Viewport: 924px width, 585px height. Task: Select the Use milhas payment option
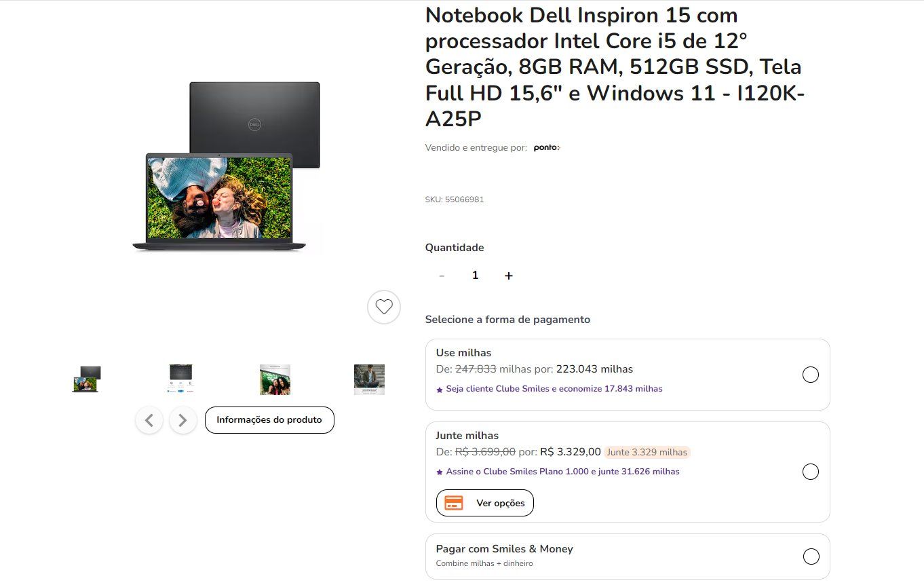[811, 375]
